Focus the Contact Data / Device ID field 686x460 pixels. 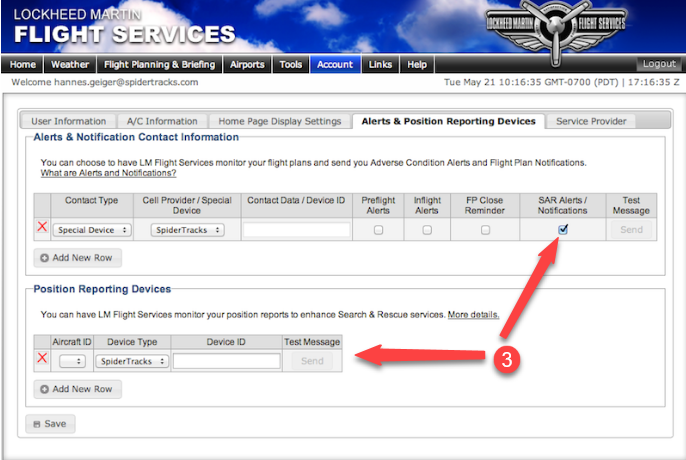(x=297, y=230)
